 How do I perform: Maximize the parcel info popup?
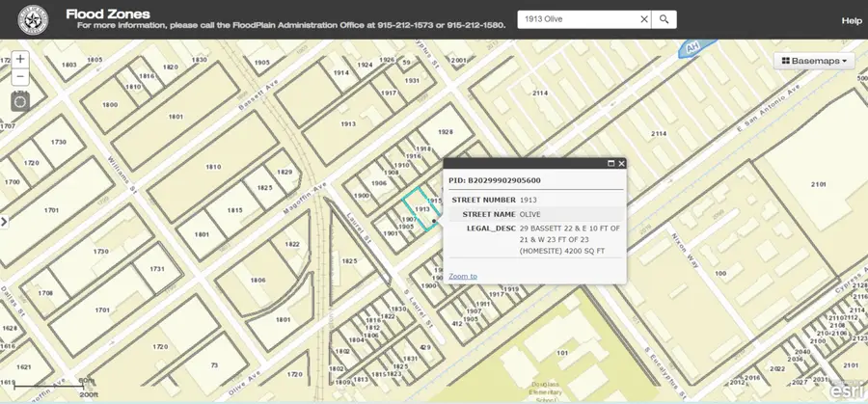click(x=610, y=164)
